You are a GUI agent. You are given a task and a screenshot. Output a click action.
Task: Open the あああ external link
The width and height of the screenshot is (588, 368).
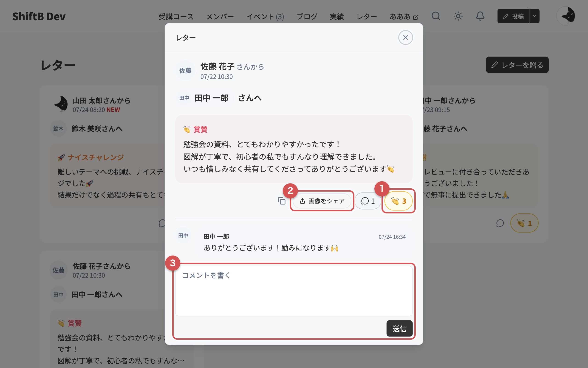click(x=404, y=17)
